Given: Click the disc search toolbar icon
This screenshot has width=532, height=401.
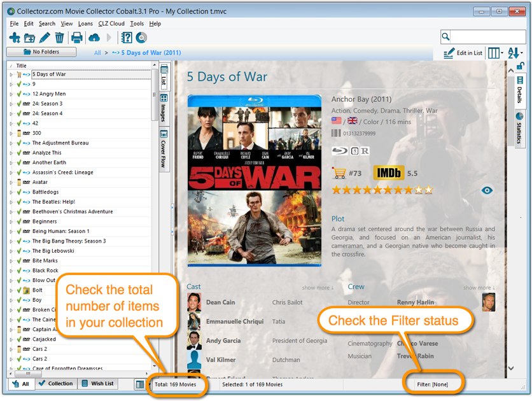Looking at the screenshot, I should click(x=141, y=38).
